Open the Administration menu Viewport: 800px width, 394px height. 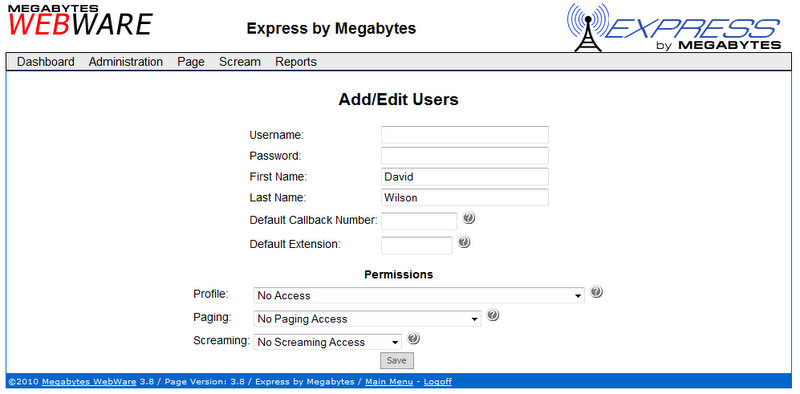[x=126, y=62]
